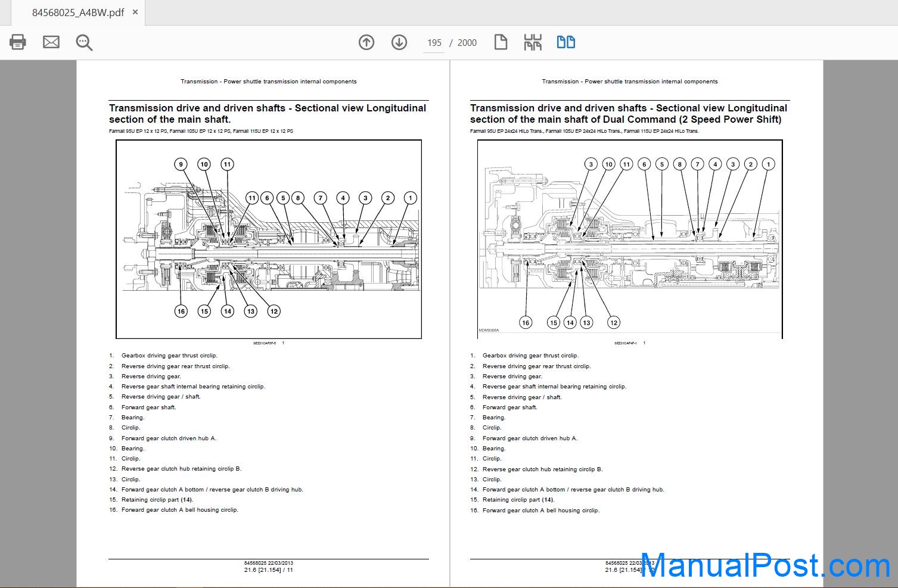Click left page model line 'Farmall 95U EP 12 x 12 PS'
Viewport: 898px width, 588px height.
(x=138, y=131)
